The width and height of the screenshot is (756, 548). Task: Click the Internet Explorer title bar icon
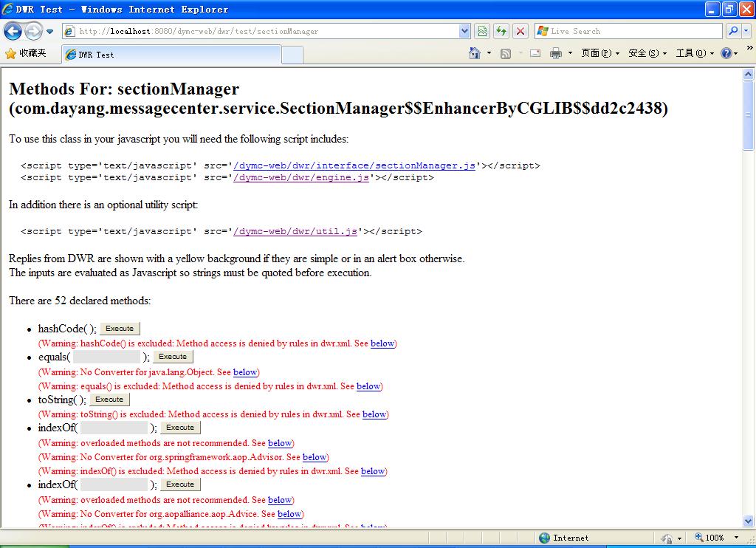pyautogui.click(x=7, y=9)
